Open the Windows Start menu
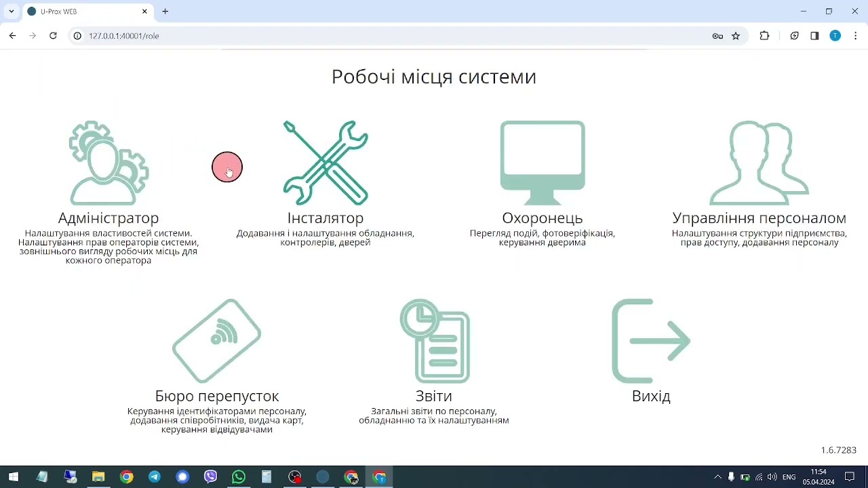Screen dimensions: 868x488 [x=14, y=477]
